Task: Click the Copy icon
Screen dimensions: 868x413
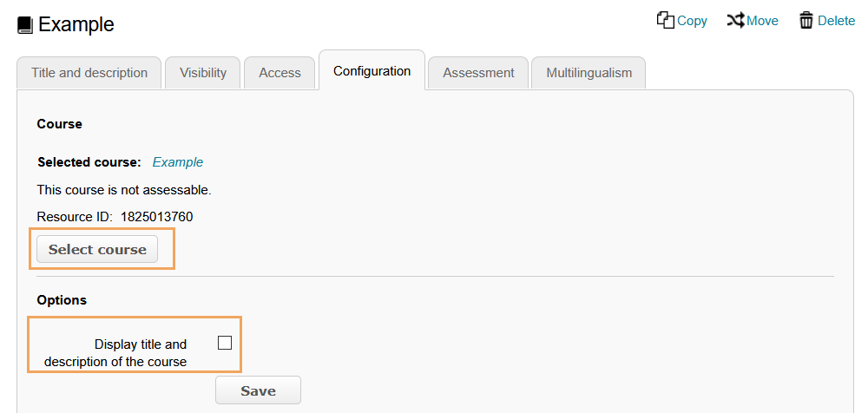Action: coord(666,20)
